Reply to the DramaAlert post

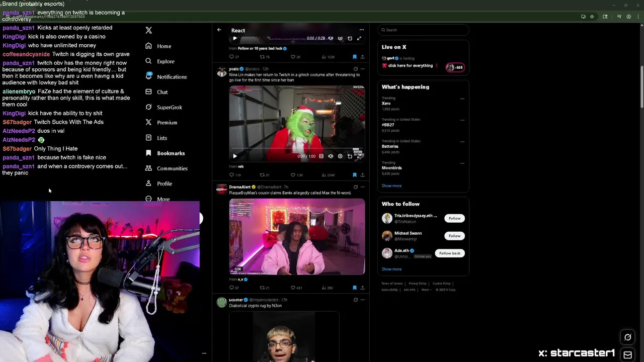pyautogui.click(x=234, y=288)
